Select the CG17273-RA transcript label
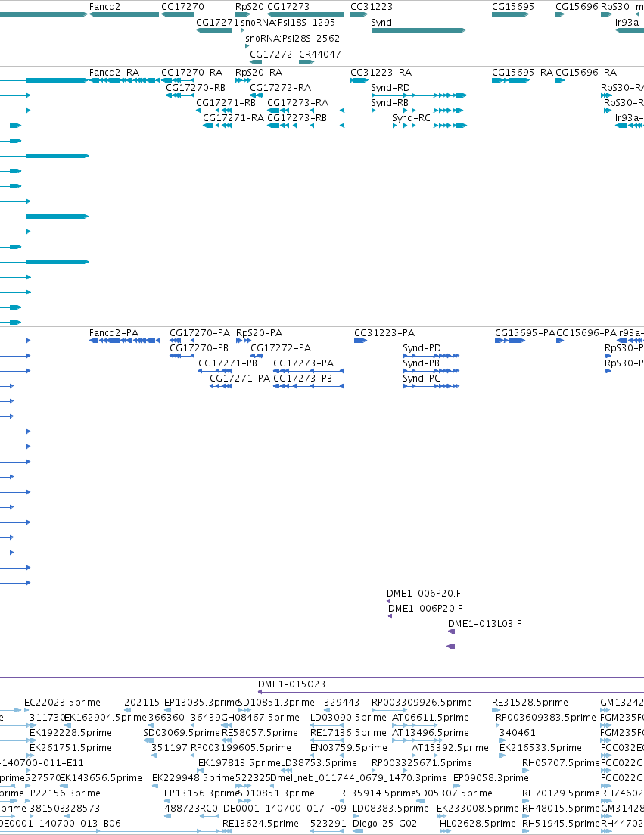The image size is (644, 835). 297,103
